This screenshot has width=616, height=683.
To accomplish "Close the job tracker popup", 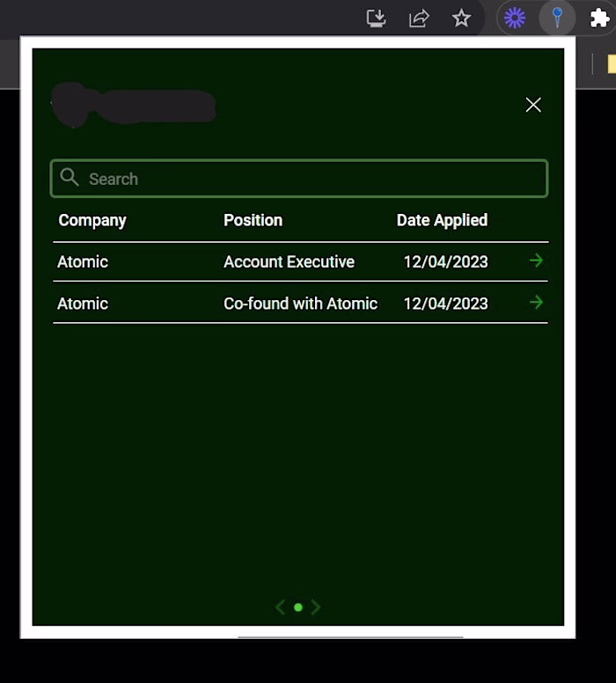I will tap(533, 105).
